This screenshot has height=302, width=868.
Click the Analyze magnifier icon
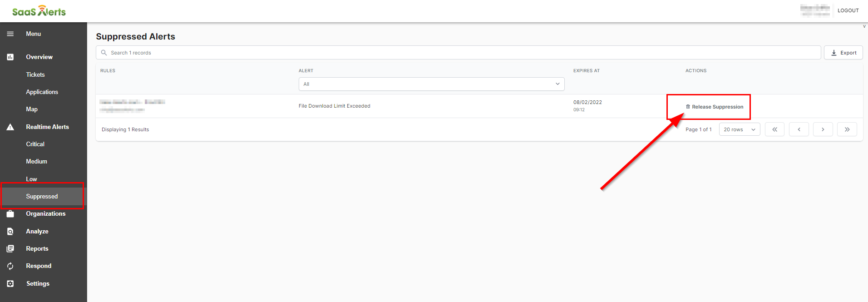pyautogui.click(x=10, y=232)
